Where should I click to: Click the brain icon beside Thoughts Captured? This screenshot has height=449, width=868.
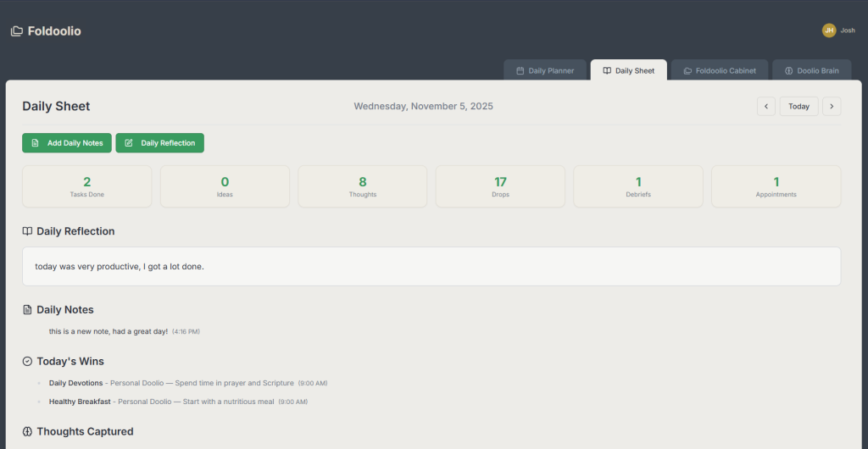tap(27, 432)
